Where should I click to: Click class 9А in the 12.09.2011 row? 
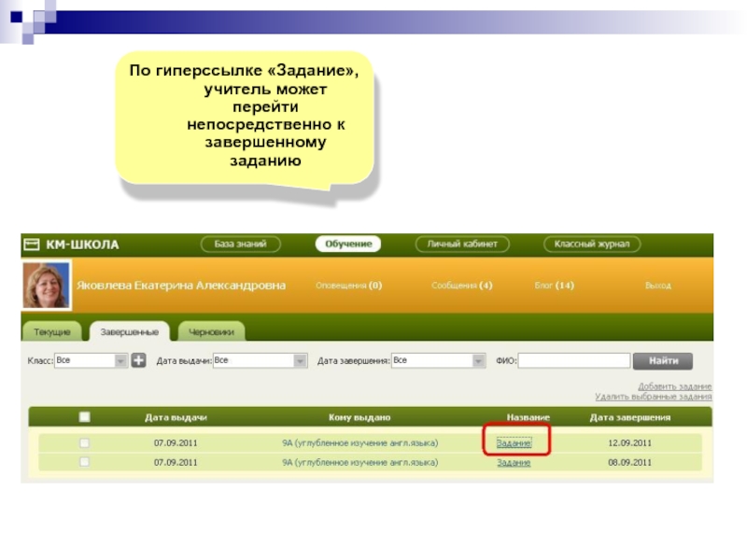click(x=359, y=442)
